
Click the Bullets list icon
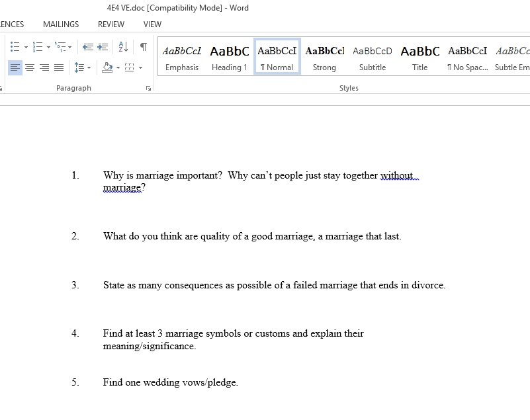click(15, 46)
